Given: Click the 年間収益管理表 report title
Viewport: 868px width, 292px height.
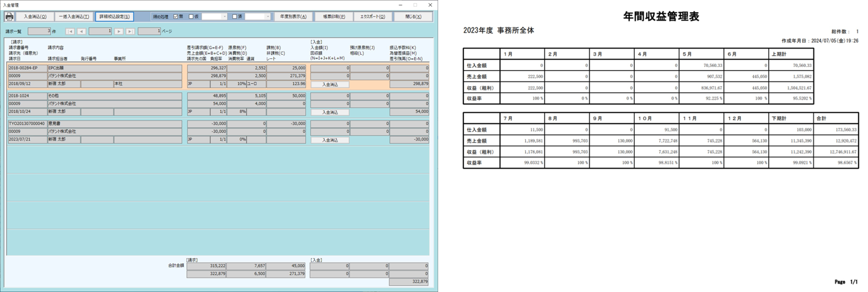Looking at the screenshot, I should click(661, 17).
